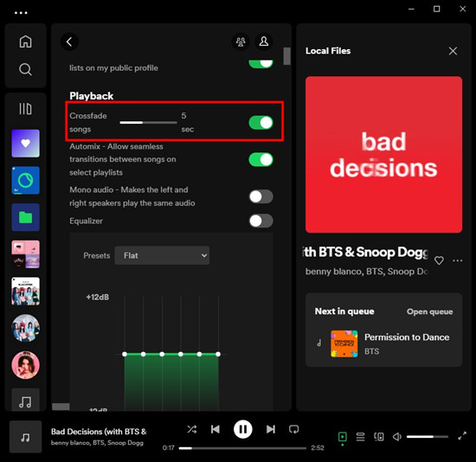This screenshot has height=462, width=476.
Task: Click the Open queue link
Action: click(x=429, y=311)
